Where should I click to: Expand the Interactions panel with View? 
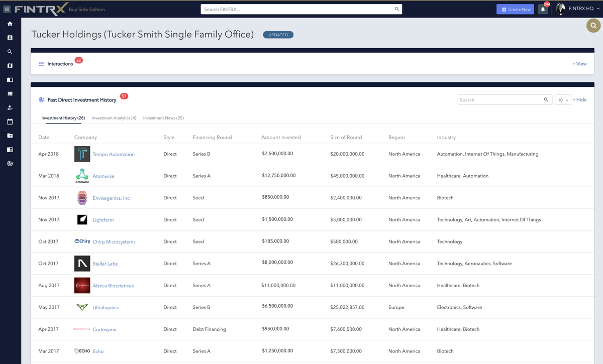579,64
